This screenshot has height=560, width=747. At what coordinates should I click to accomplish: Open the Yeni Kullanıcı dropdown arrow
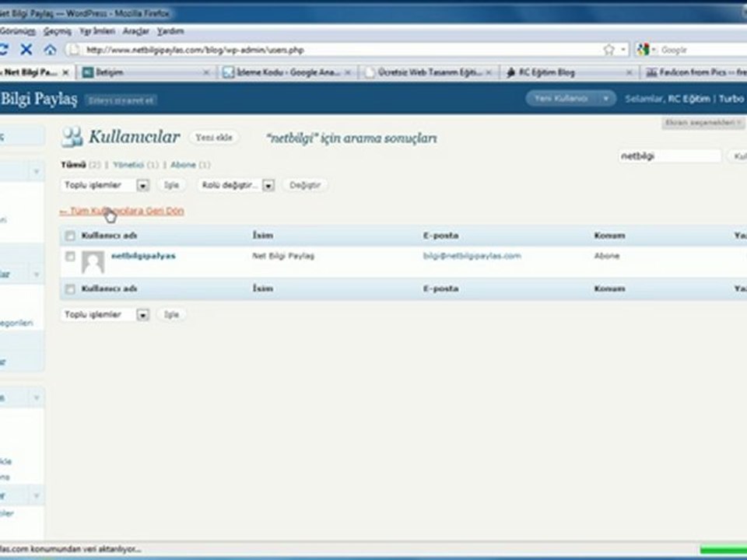(606, 99)
